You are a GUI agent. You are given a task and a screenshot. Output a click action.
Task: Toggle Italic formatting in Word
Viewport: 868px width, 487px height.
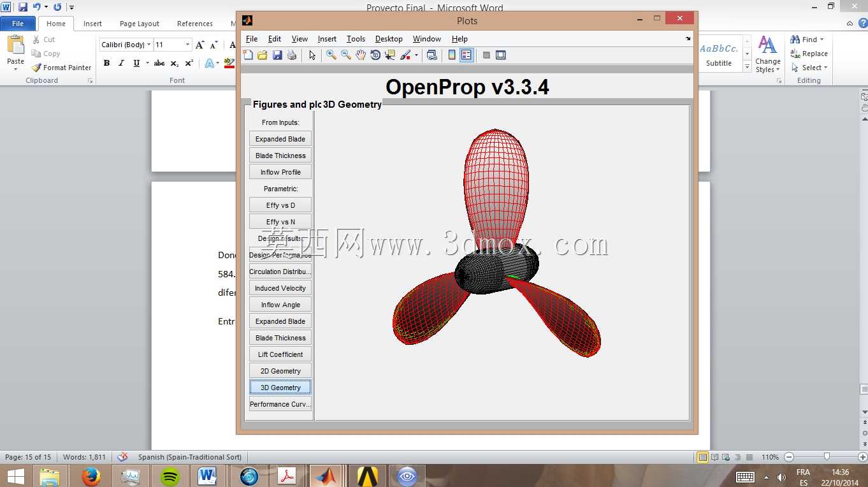[121, 63]
